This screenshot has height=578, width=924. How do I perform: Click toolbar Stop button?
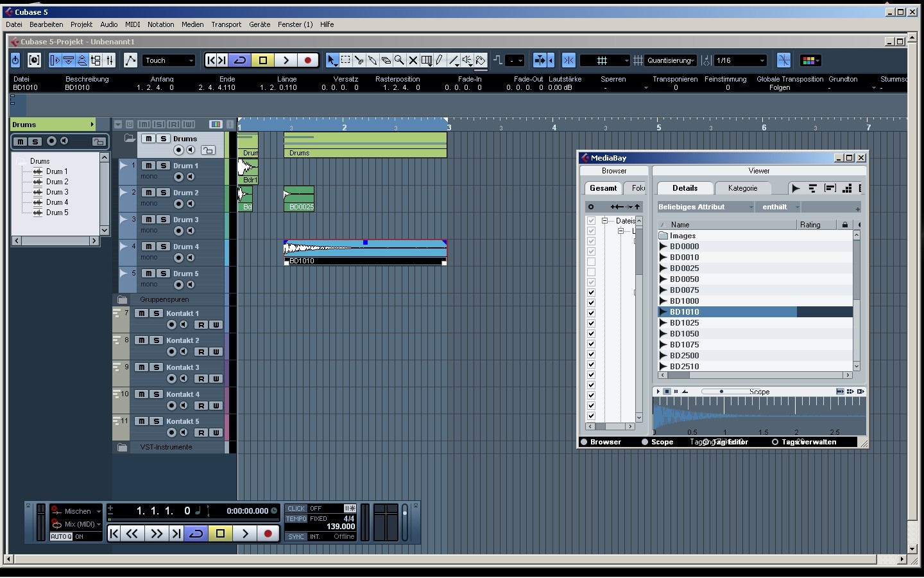(263, 60)
